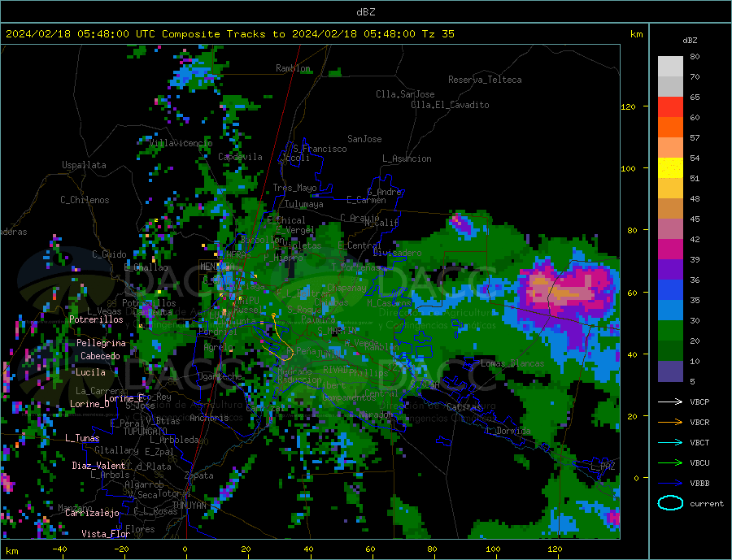Screen dimensions: 732x560
Task: Click the Lomas_Blancas map label
Action: click(x=512, y=363)
